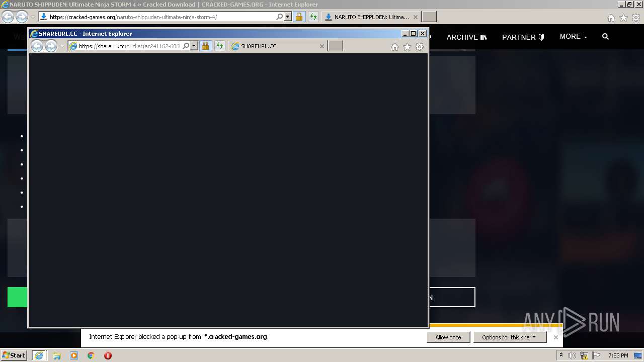Refresh the cracked-games.org page

[313, 17]
